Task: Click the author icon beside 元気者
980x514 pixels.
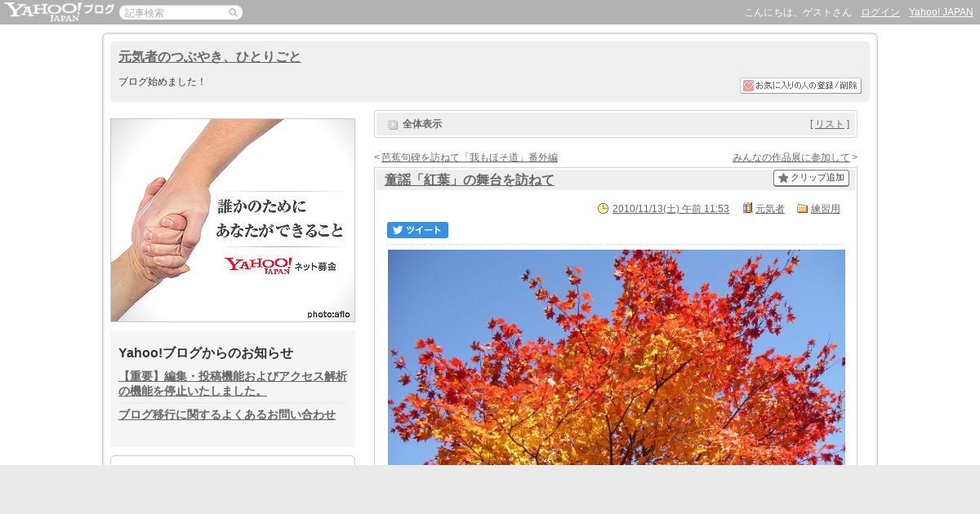Action: (747, 208)
